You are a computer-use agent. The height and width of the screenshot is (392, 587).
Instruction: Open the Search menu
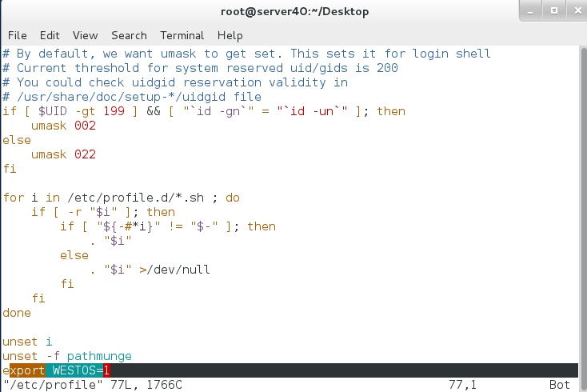129,35
